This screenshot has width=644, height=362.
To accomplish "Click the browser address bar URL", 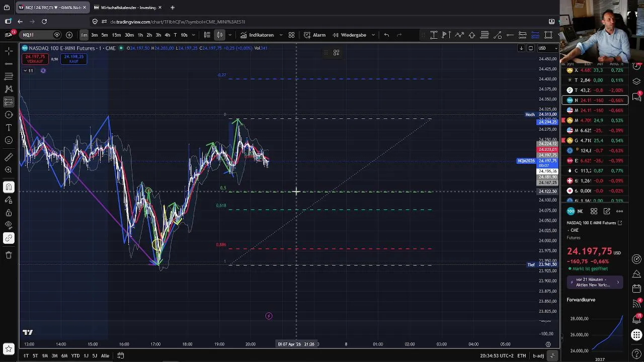I will point(178,22).
